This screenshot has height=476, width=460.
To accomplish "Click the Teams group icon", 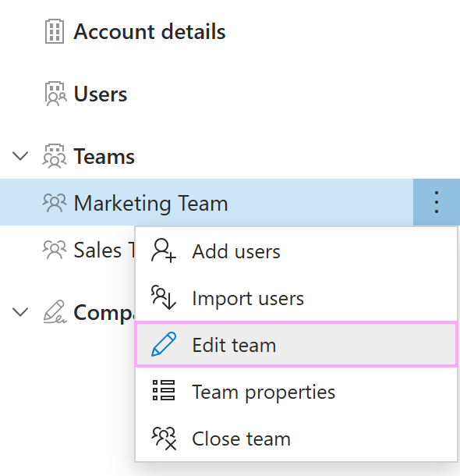I will tap(55, 156).
